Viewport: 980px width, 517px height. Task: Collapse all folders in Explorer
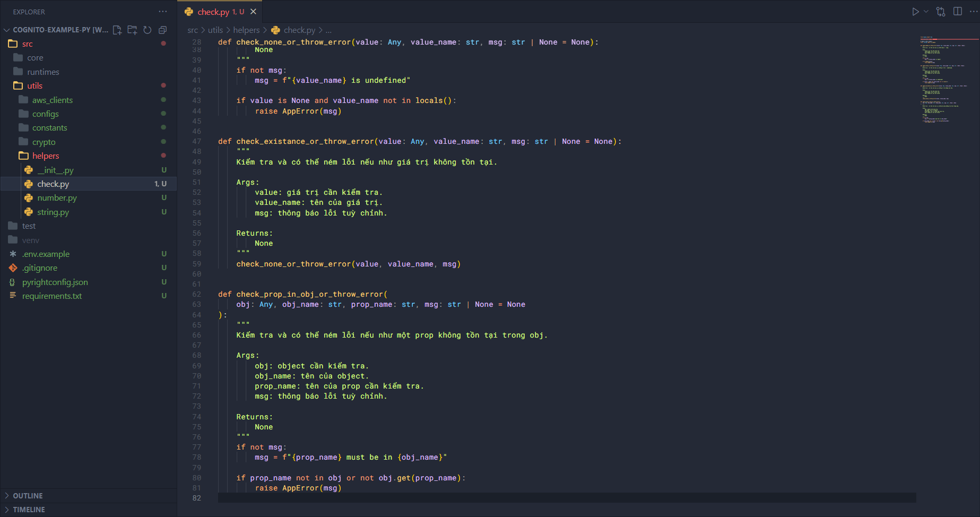coord(163,30)
